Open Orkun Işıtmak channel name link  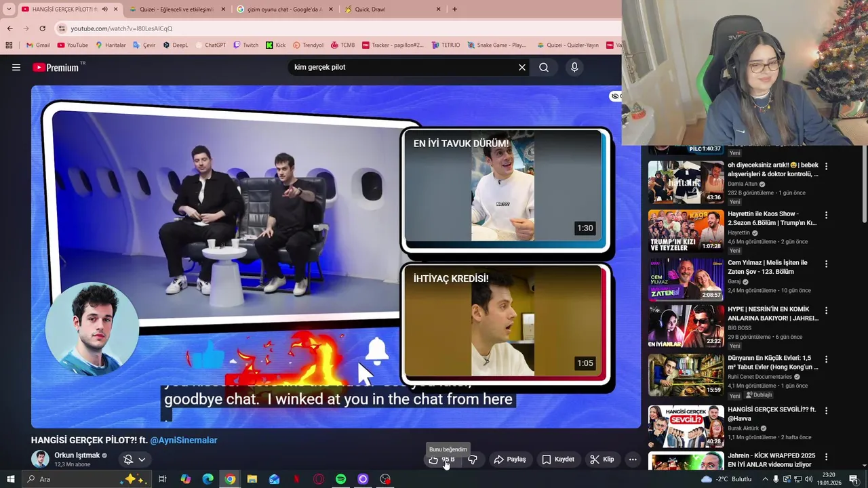tap(77, 455)
